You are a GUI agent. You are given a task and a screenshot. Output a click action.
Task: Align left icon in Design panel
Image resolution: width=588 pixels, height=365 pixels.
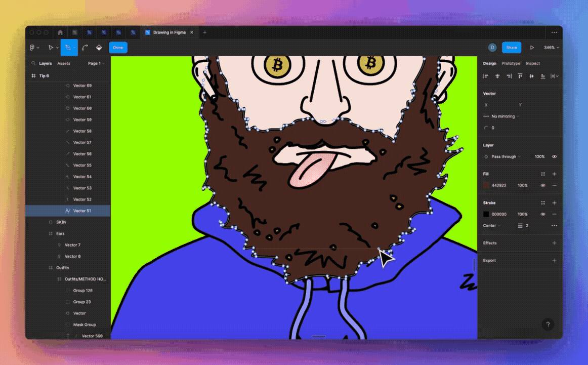tap(486, 76)
